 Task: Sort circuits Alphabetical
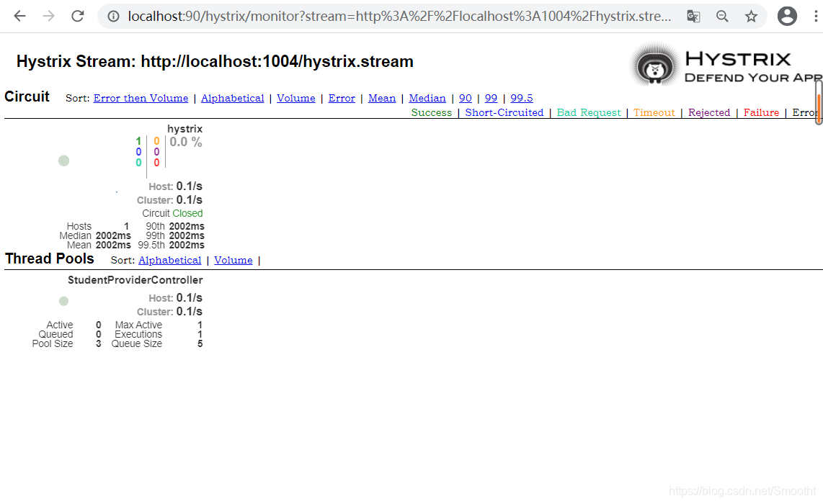[233, 98]
